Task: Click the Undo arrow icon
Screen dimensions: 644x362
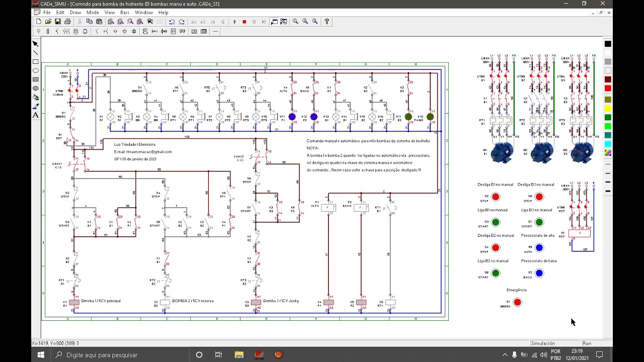Action: 172,22
